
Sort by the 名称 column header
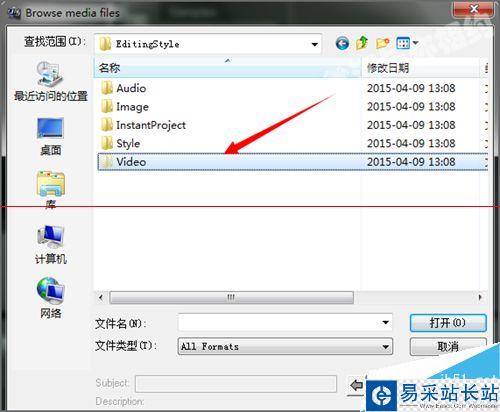[x=227, y=68]
